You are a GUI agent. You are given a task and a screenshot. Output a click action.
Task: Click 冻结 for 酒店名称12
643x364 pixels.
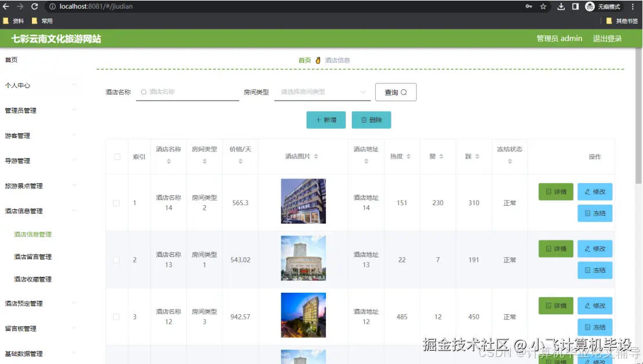(595, 327)
